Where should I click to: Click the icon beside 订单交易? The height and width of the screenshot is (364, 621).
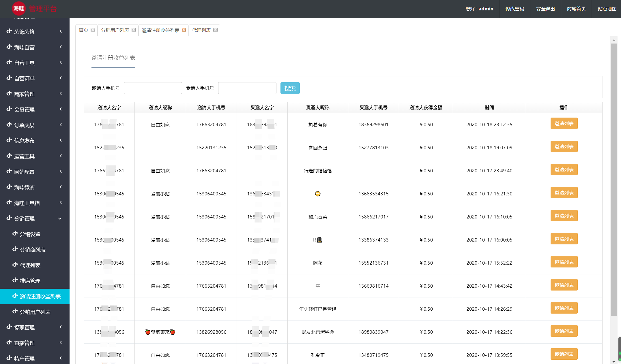pyautogui.click(x=9, y=125)
